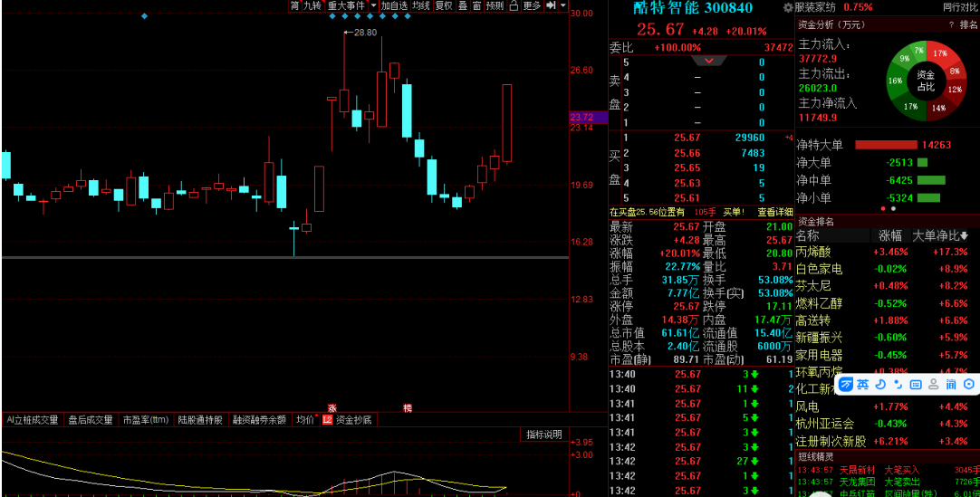Click the 28.80 high price marker on the chart
The width and height of the screenshot is (980, 497).
[360, 33]
